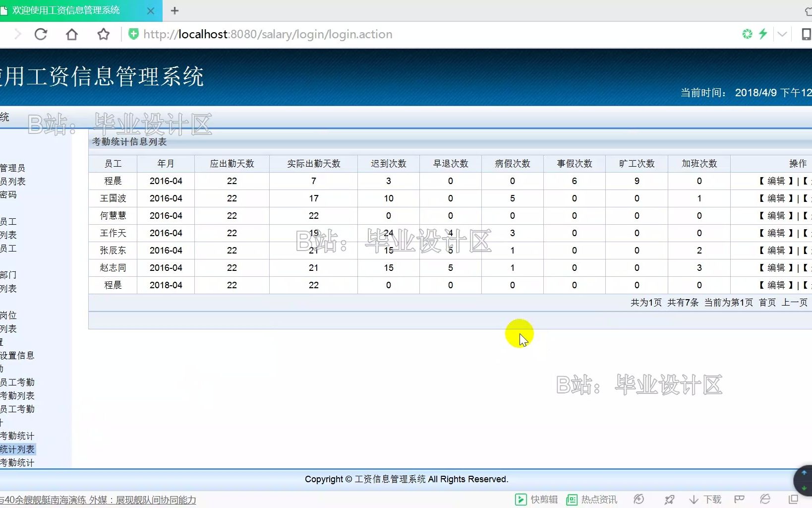Screen dimensions: 812x508
Task: Click employee name 王国波 in table
Action: 113,198
